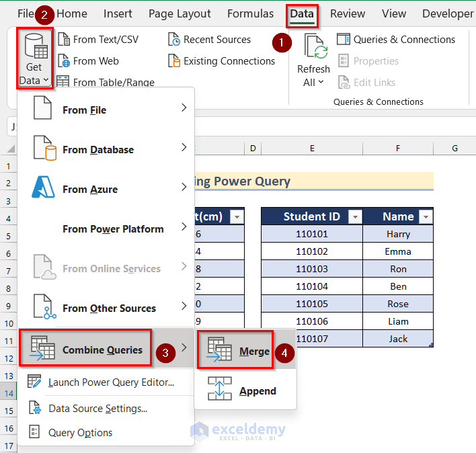Image resolution: width=476 pixels, height=453 pixels.
Task: Expand the Refresh All dropdown arrow
Action: coord(321,82)
